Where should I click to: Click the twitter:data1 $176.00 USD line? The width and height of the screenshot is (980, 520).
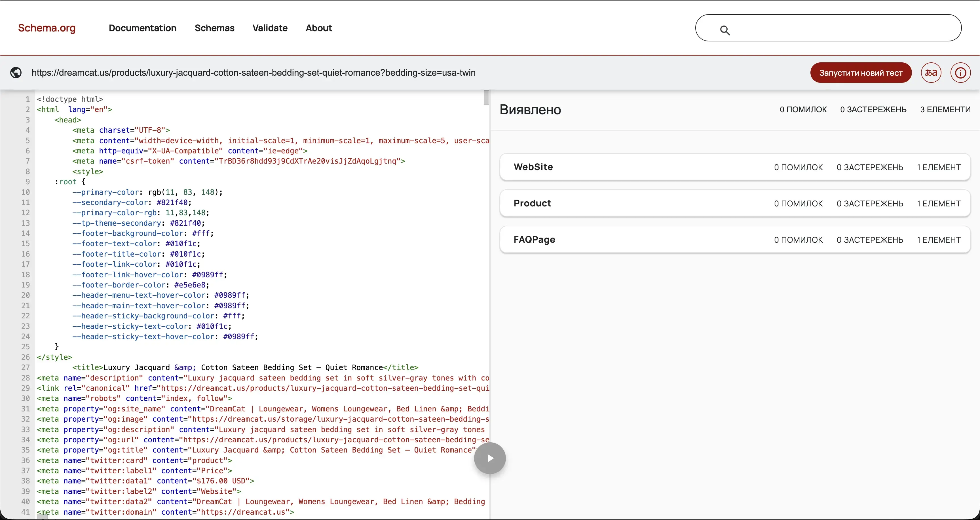coord(145,481)
